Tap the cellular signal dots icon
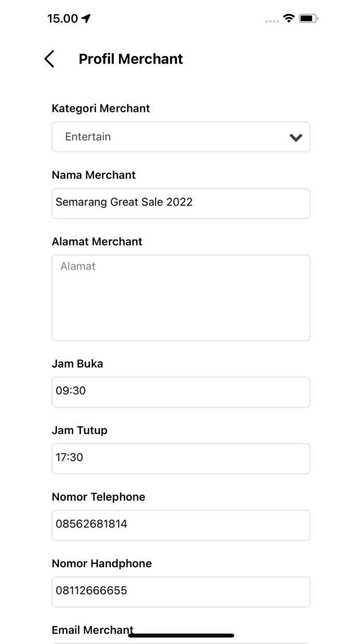This screenshot has height=644, width=362. [271, 20]
